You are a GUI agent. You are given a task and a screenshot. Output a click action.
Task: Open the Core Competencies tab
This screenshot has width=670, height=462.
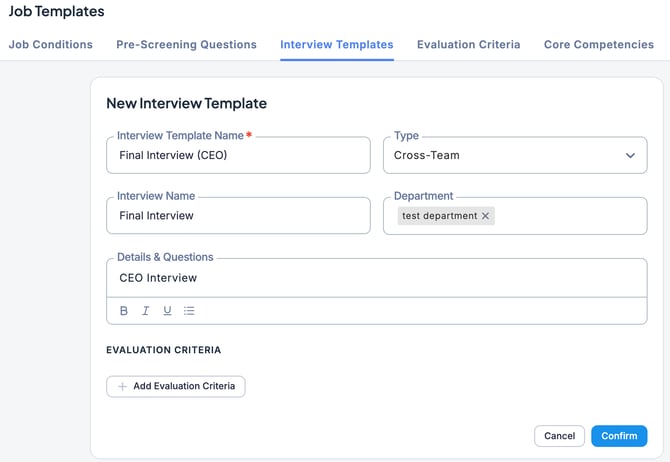tap(598, 44)
